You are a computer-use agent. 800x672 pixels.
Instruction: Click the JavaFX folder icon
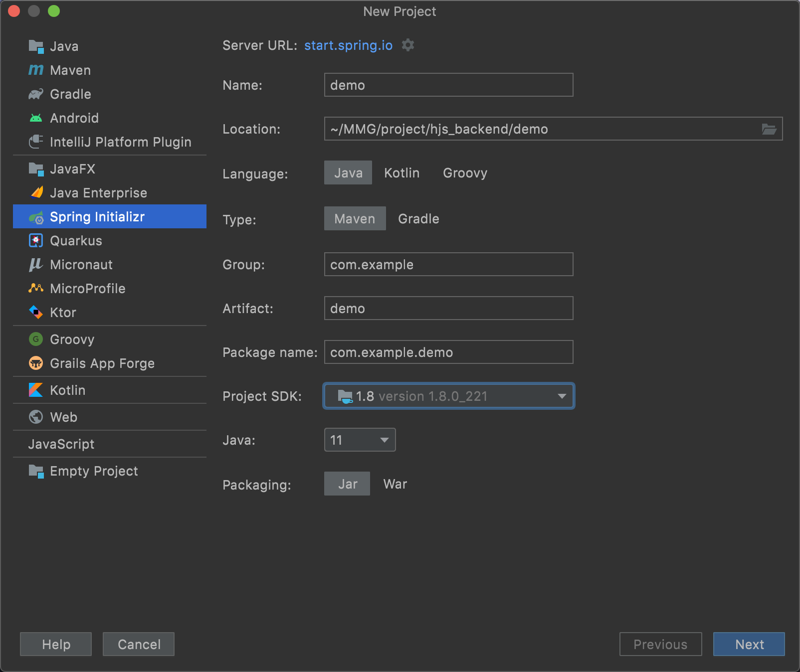click(x=36, y=169)
